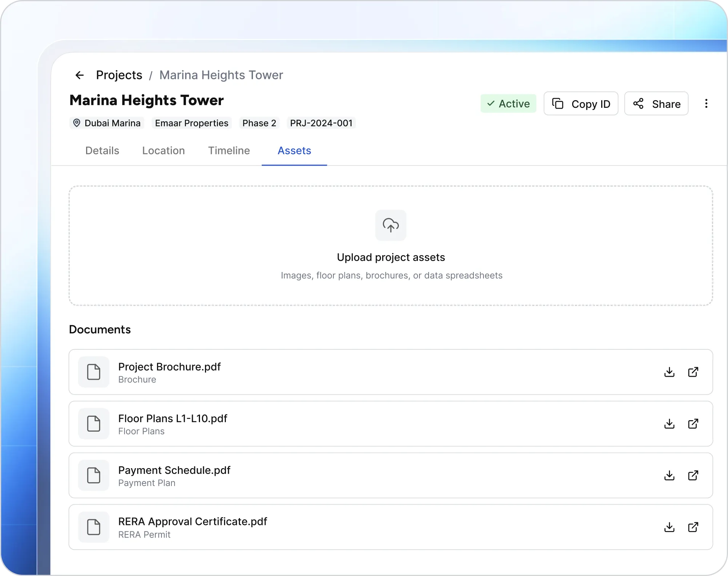Screen dimensions: 728x576
Task: Switch to the Location tab
Action: pos(163,150)
